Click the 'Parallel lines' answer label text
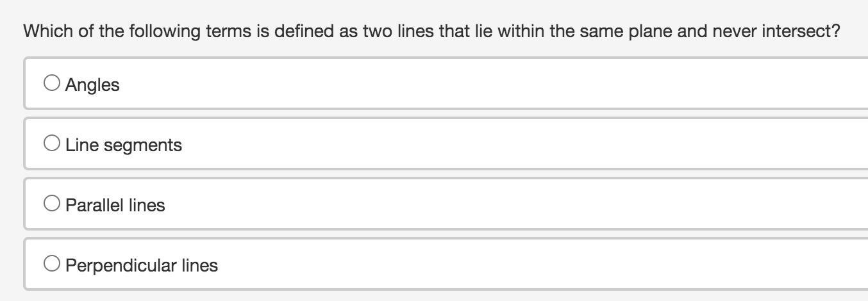The height and width of the screenshot is (301, 868). point(115,206)
